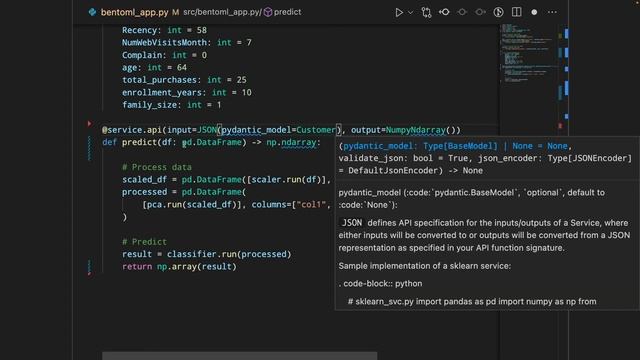Click the unsaved-changes dot indicator
640x360 pixels.
click(x=534, y=12)
